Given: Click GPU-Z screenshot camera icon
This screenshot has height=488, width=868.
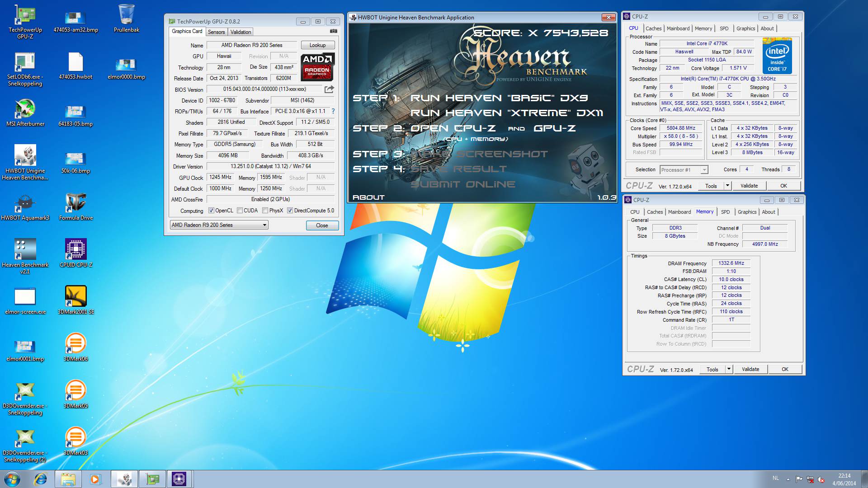Looking at the screenshot, I should coord(334,32).
